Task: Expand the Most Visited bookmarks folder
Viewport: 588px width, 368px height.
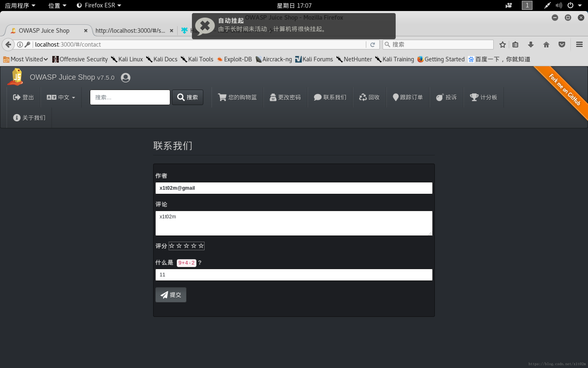Action: (26, 59)
